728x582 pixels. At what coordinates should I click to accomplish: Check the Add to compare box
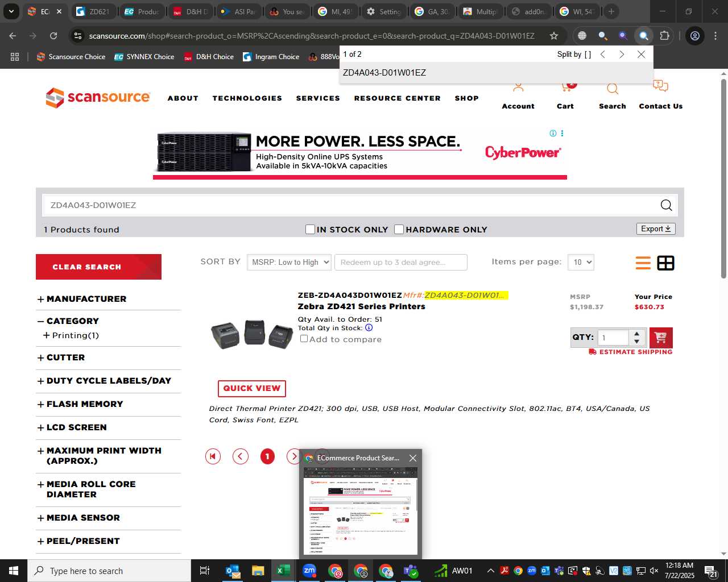point(304,339)
